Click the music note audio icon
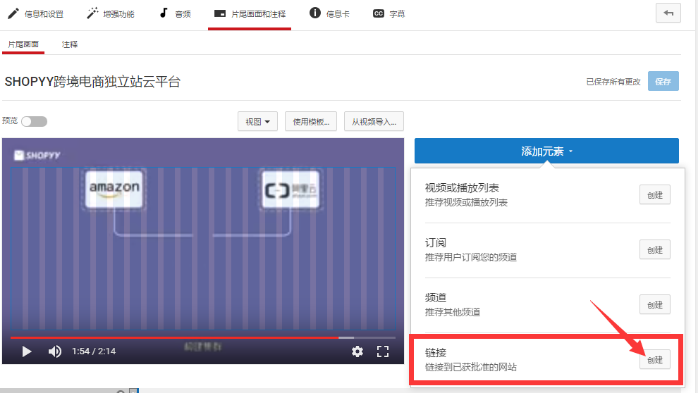This screenshot has height=394, width=698. (163, 13)
